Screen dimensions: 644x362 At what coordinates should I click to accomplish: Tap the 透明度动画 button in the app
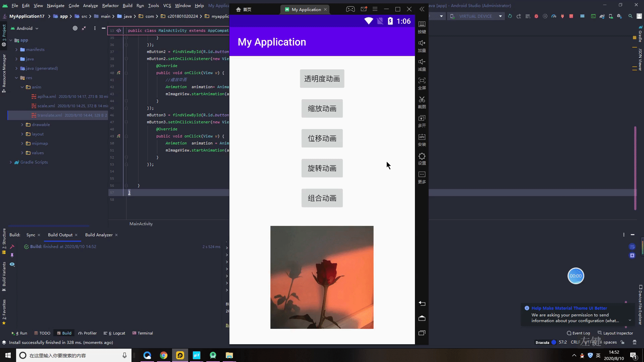[x=322, y=79]
